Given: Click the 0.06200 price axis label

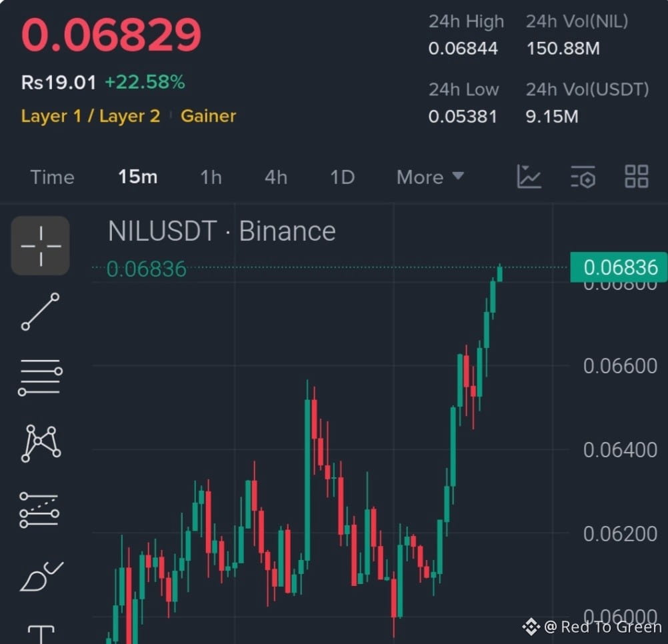Looking at the screenshot, I should tap(620, 534).
